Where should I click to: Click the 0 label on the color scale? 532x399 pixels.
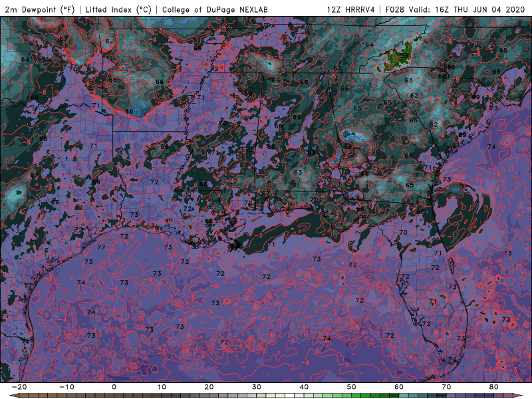114,387
